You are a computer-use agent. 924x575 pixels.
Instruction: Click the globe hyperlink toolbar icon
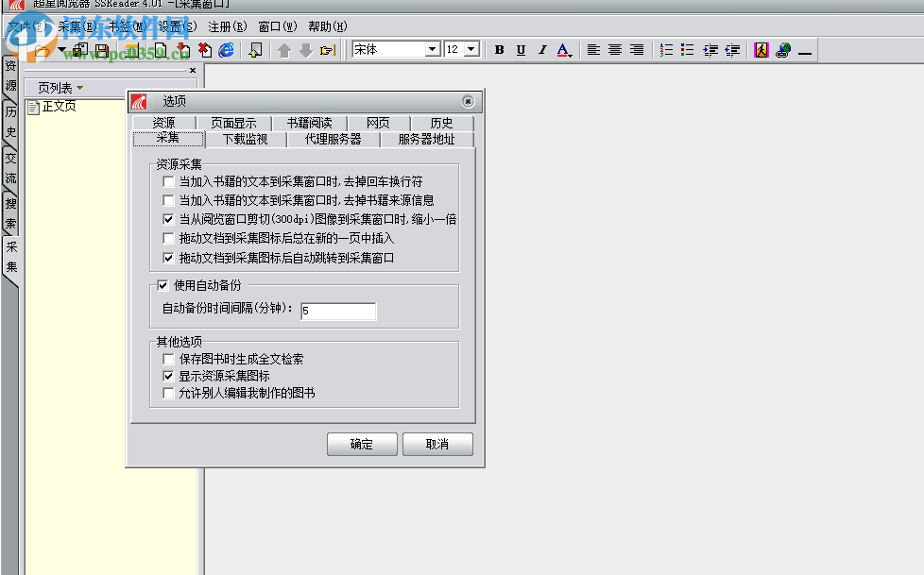click(783, 50)
